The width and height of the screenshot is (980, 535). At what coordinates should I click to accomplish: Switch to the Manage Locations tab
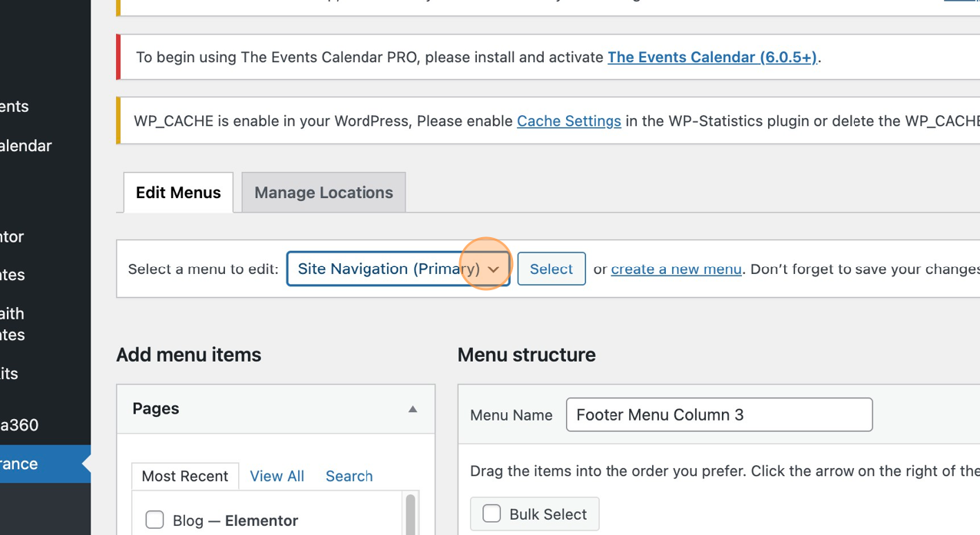[x=323, y=193]
